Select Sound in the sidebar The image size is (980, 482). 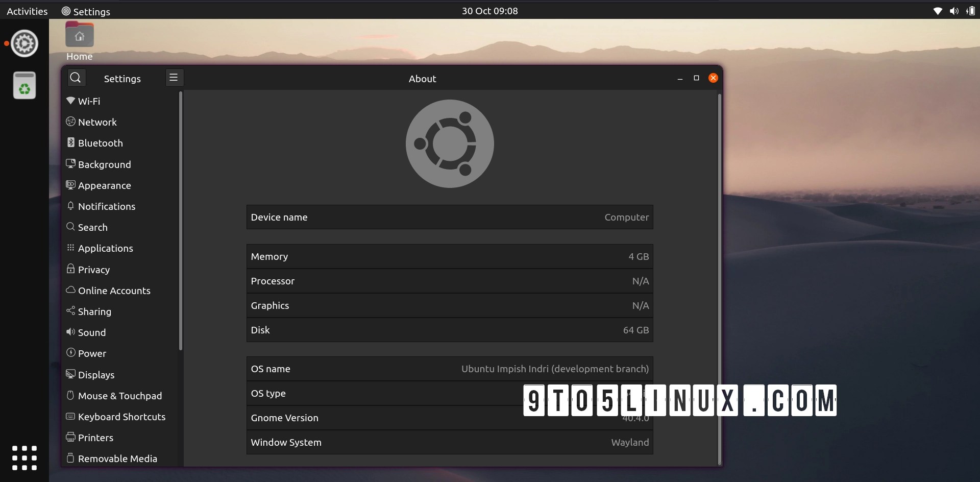(x=120, y=332)
